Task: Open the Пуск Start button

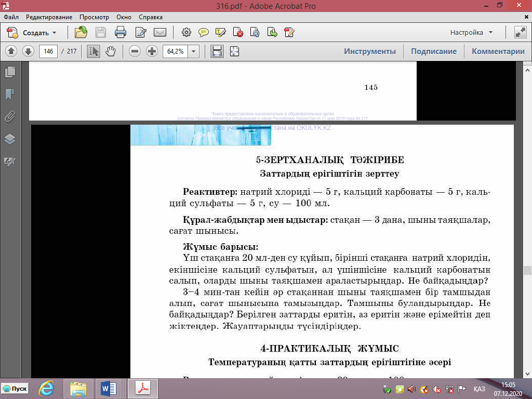Action: 15,389
